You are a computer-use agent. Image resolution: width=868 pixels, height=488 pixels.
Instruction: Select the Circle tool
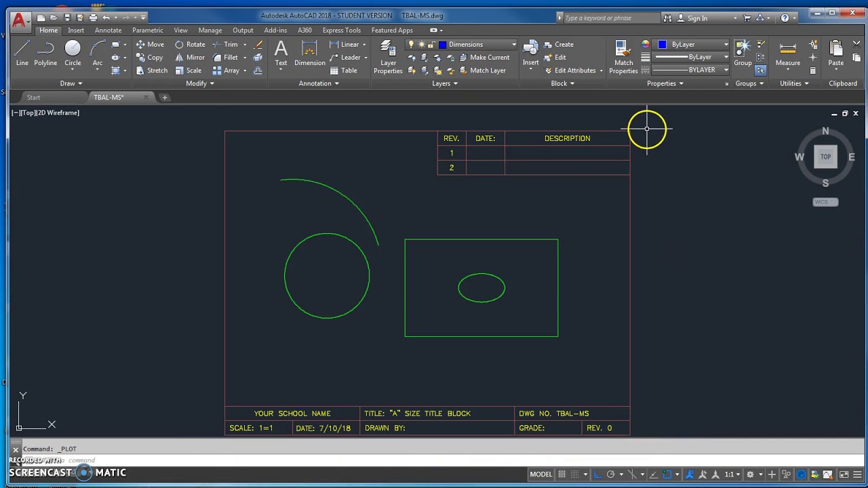click(x=73, y=53)
